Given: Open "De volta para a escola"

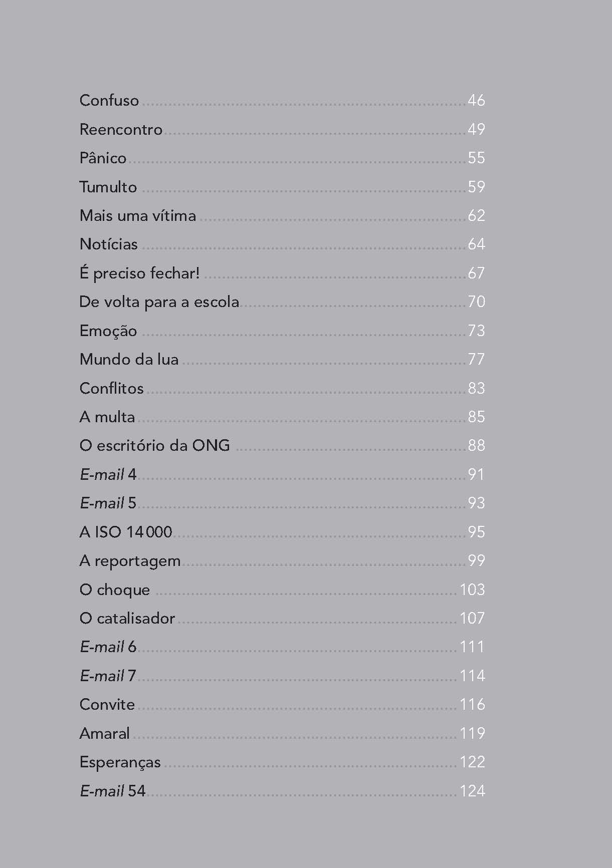Looking at the screenshot, I should [159, 302].
